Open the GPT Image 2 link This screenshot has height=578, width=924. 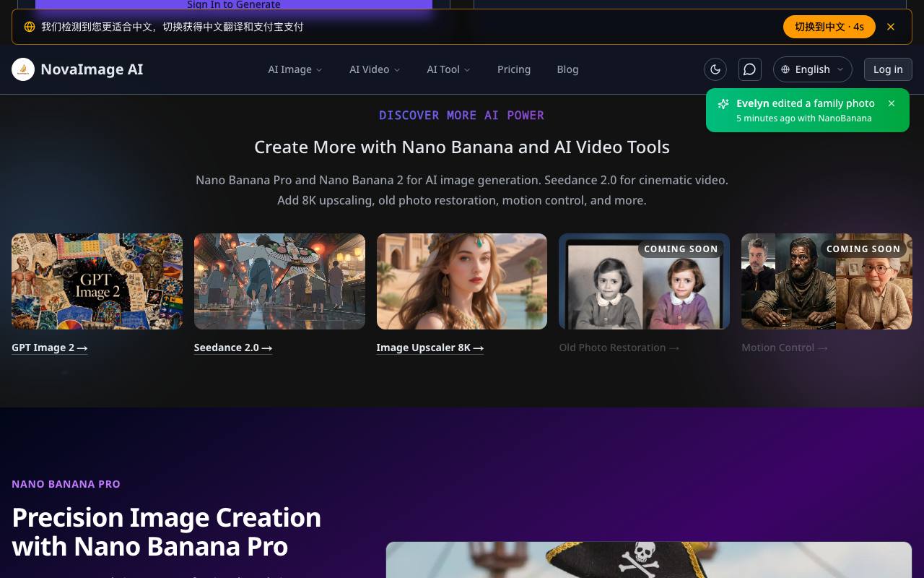click(x=50, y=348)
